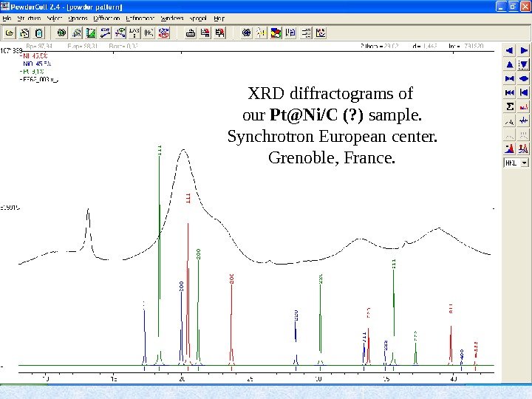Click the Sigma sum pattern button
Image resolution: width=532 pixels, height=399 pixels.
[509, 106]
